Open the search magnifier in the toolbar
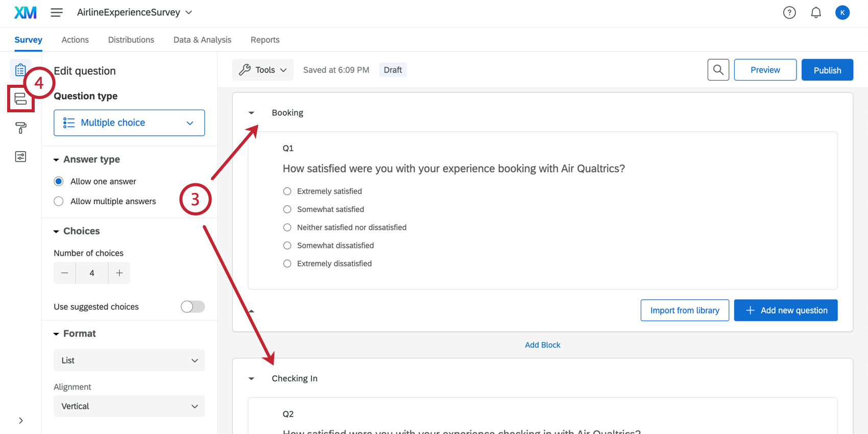 click(x=718, y=69)
